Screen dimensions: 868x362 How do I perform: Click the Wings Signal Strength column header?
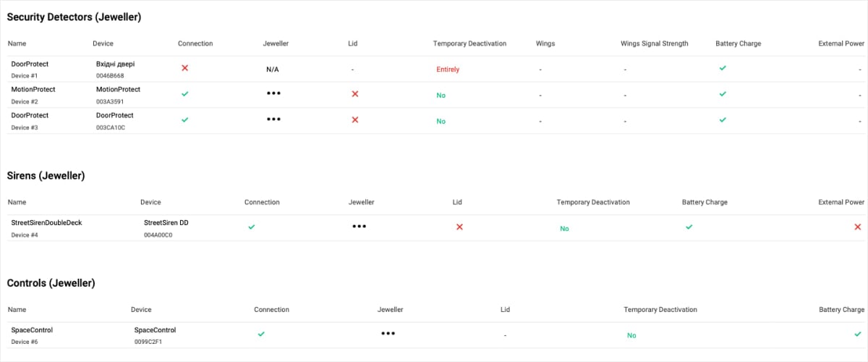point(654,43)
